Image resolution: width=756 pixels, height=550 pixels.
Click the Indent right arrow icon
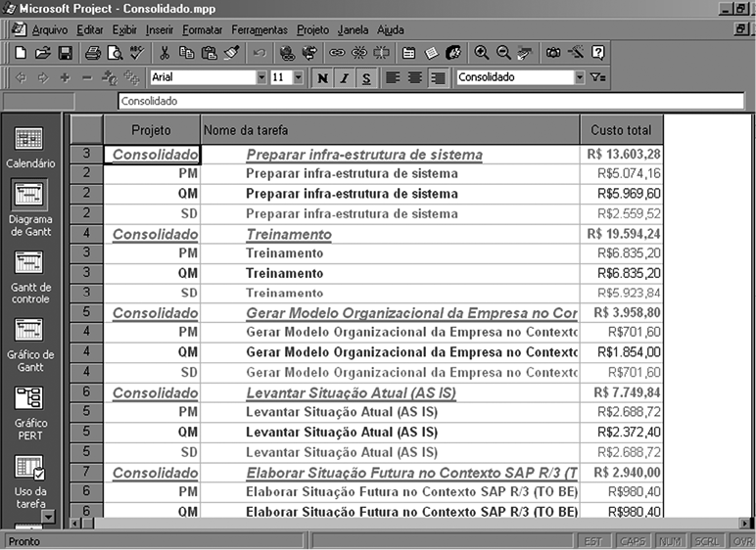point(42,77)
